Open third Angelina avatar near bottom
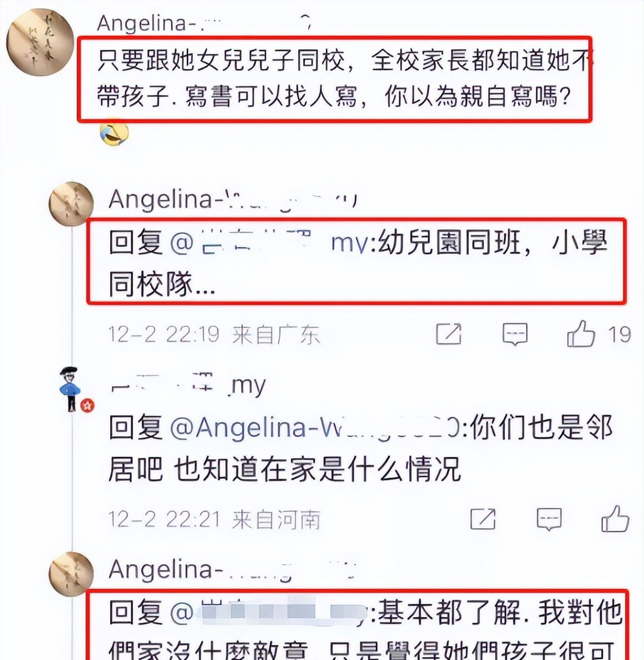 [x=71, y=574]
